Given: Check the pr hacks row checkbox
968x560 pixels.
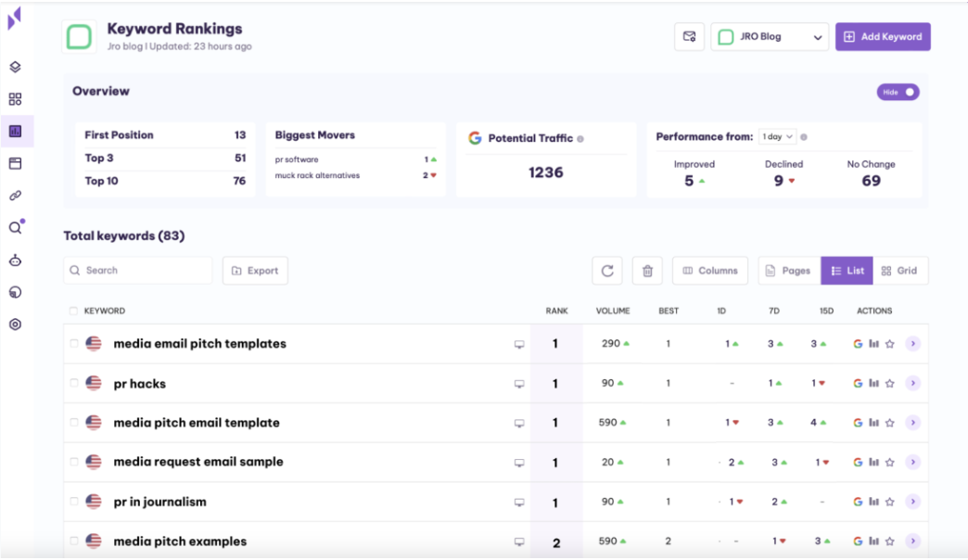Looking at the screenshot, I should coord(73,383).
